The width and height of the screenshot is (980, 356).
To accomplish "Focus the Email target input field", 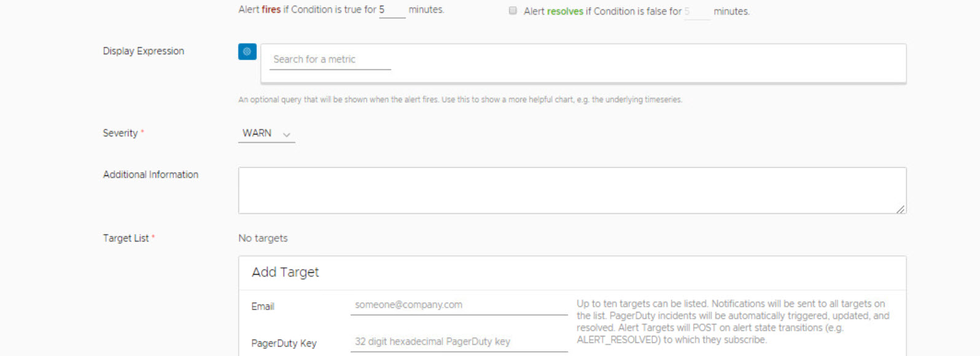I will coord(458,305).
